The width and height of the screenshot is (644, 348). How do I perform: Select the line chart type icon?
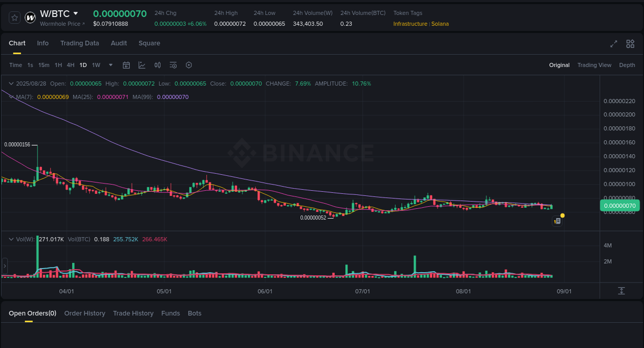pyautogui.click(x=142, y=65)
